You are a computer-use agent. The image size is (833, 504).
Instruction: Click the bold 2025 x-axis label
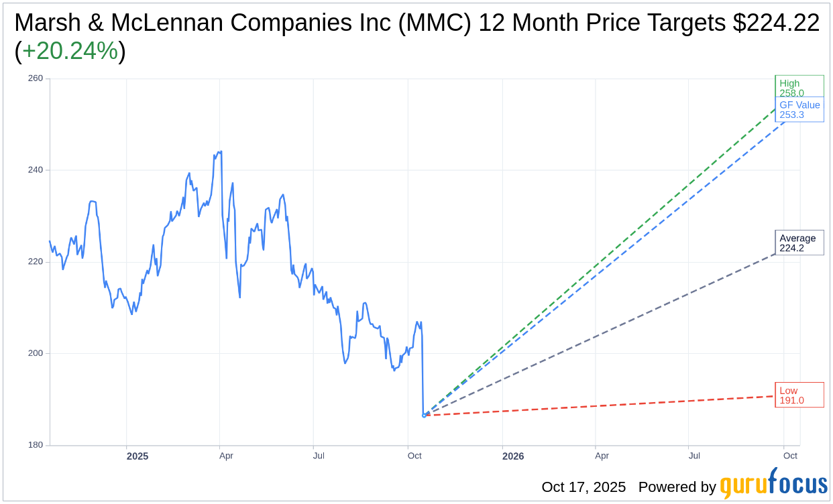coord(137,456)
